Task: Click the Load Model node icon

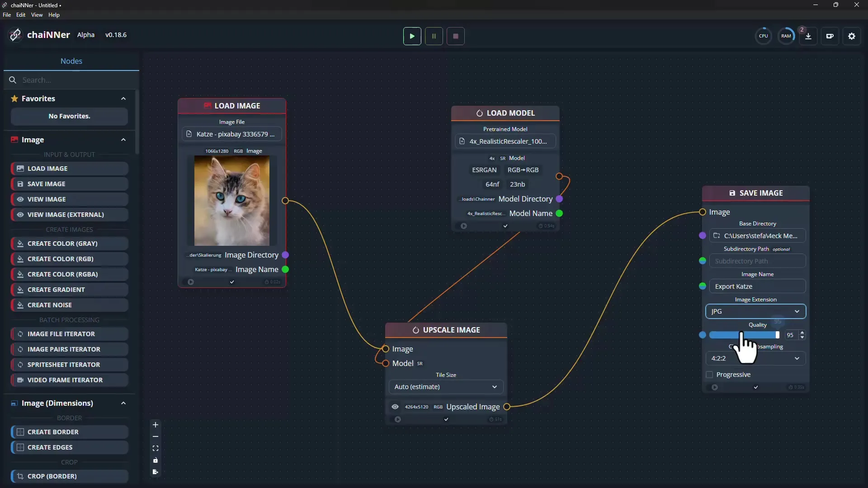Action: 479,113
